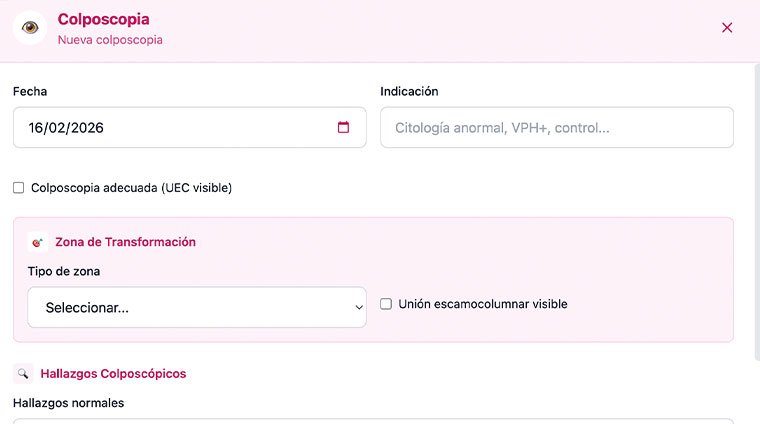The width and height of the screenshot is (760, 424).
Task: Click the Tipo de zona label
Action: point(64,271)
